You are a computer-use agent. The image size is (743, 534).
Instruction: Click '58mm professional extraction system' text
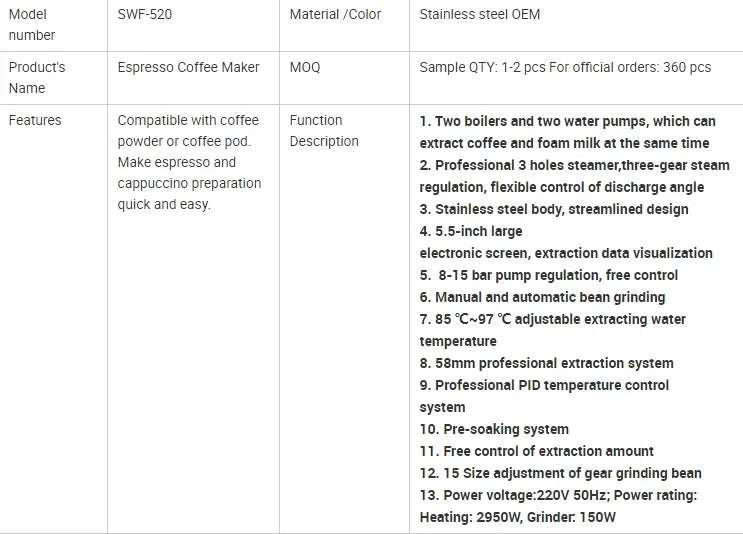pyautogui.click(x=546, y=363)
